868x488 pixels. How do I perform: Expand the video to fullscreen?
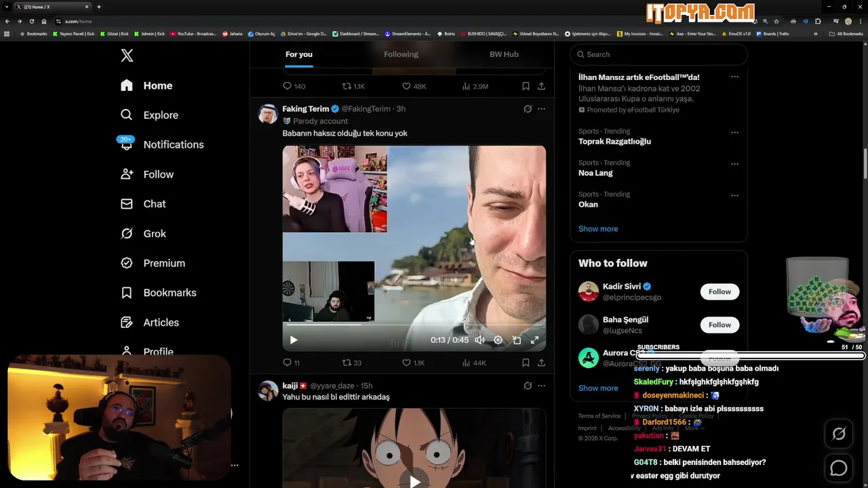click(x=534, y=340)
